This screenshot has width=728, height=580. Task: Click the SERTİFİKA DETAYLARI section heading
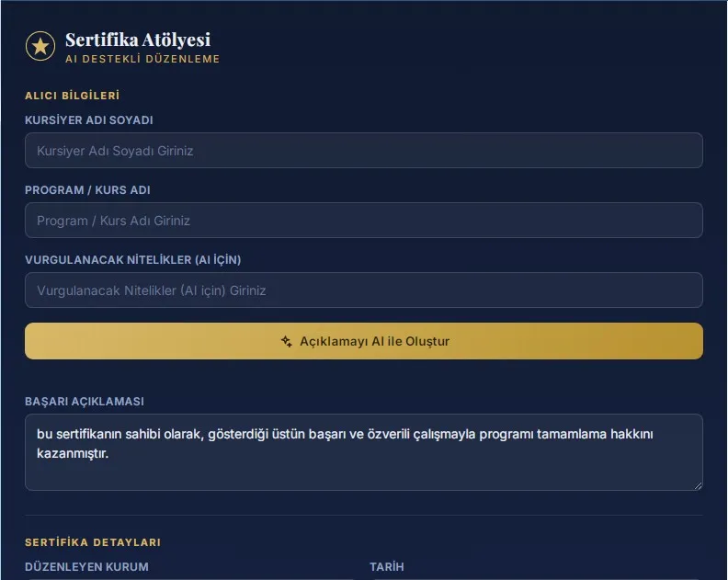click(x=93, y=542)
